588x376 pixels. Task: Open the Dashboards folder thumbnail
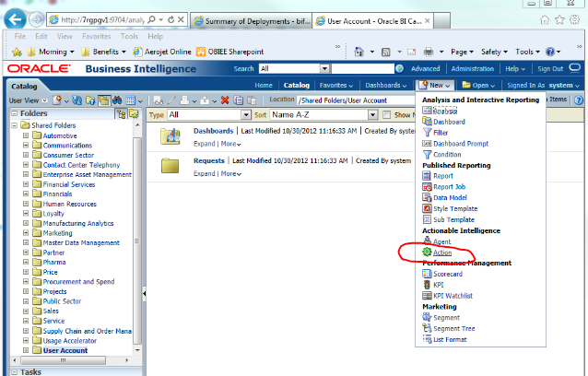click(171, 135)
